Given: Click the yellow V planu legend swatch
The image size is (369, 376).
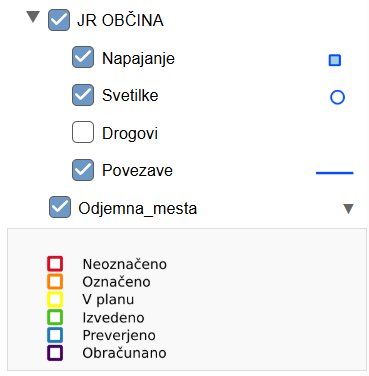Looking at the screenshot, I should tap(55, 299).
